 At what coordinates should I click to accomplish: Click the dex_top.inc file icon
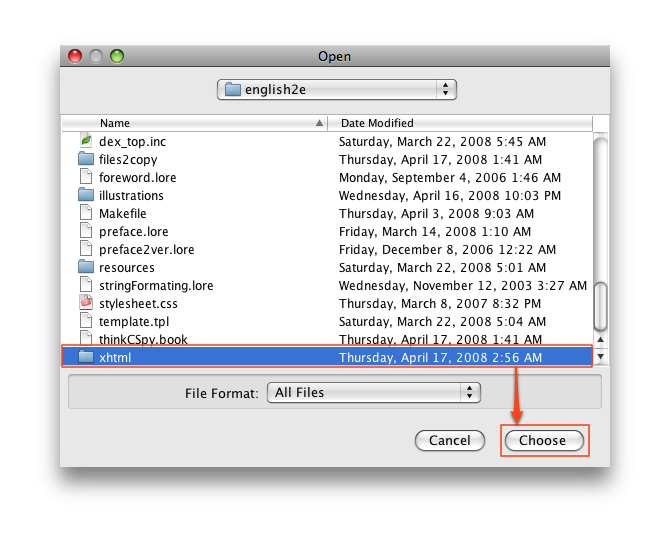pos(86,141)
